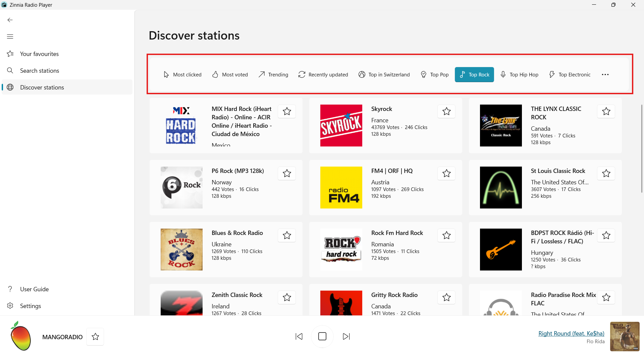The height and width of the screenshot is (362, 644).
Task: Open The Lynx Classic Rock thumbnail
Action: click(x=501, y=125)
